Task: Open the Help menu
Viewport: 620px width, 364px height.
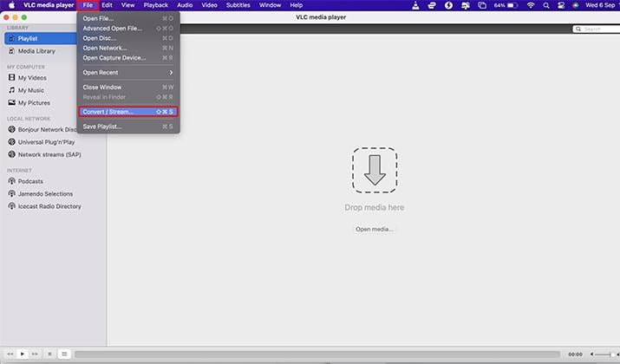Action: (297, 5)
